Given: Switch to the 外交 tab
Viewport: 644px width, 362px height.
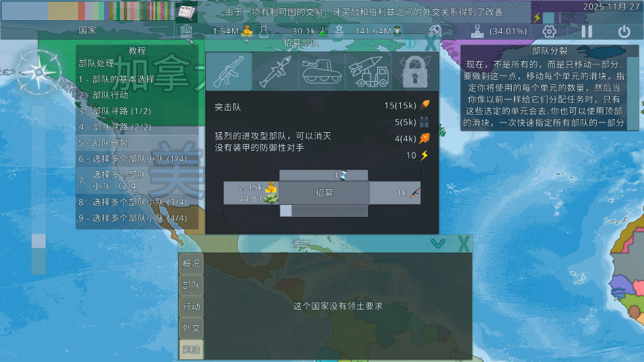Looking at the screenshot, I should (191, 328).
